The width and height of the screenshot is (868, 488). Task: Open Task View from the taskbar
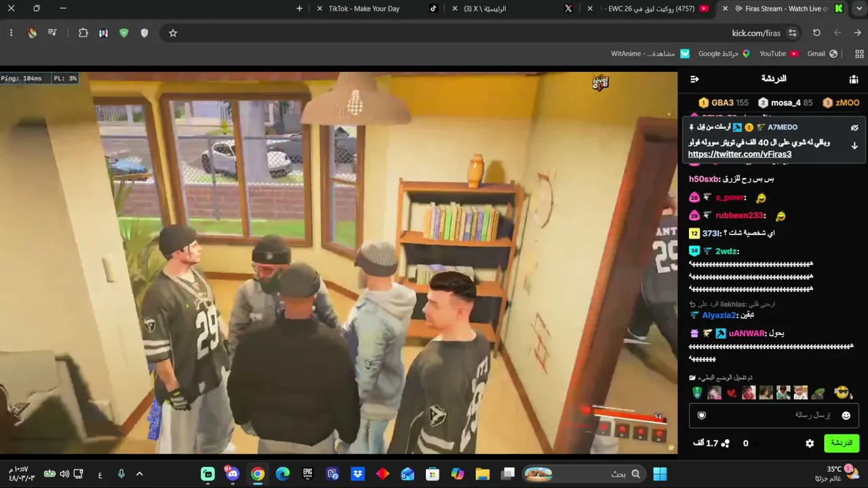[x=507, y=474]
